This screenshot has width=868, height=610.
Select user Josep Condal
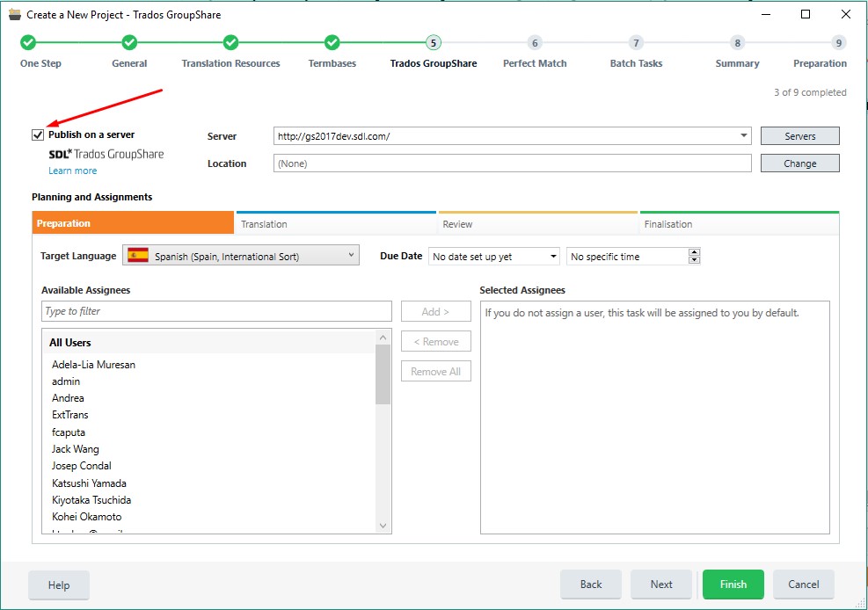[x=82, y=465]
